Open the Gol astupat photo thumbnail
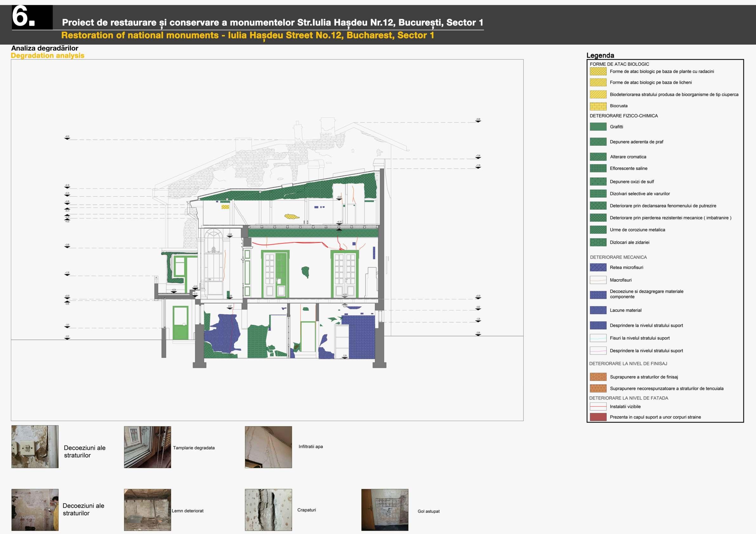Image resolution: width=756 pixels, height=534 pixels. pos(385,510)
